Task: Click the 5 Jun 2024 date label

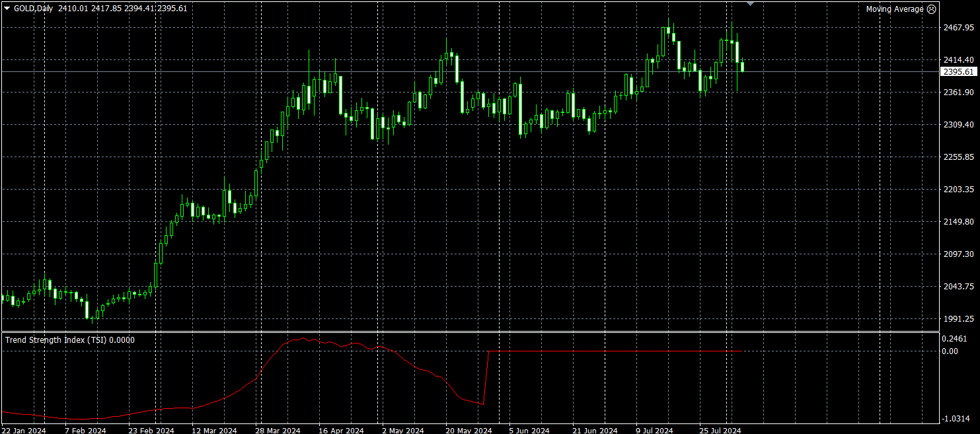Action: [x=529, y=430]
